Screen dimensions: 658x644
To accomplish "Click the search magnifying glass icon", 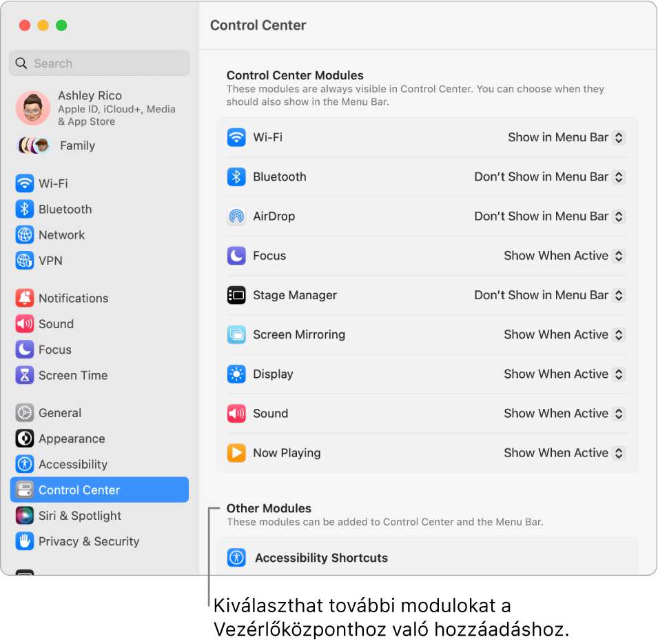I will (x=21, y=63).
